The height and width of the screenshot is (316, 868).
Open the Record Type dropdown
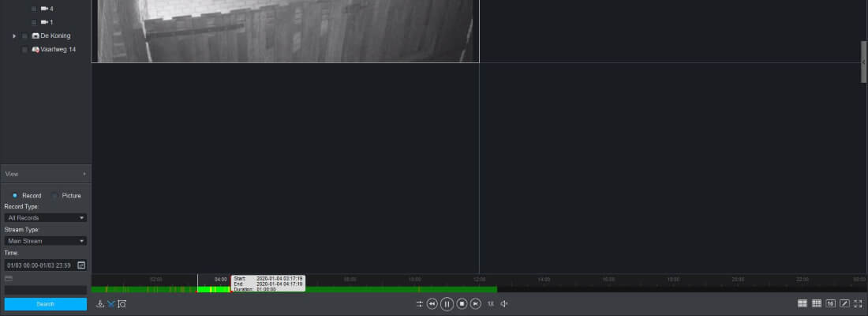[46, 217]
